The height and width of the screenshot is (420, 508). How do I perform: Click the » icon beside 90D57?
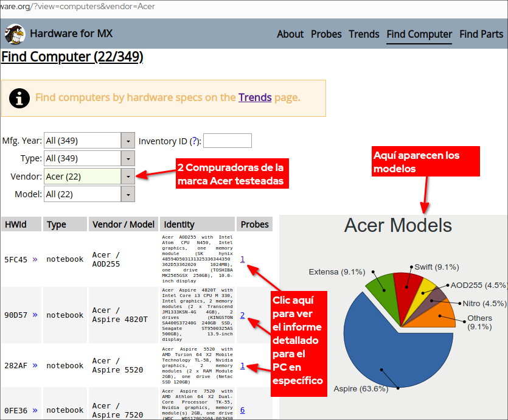coord(35,315)
